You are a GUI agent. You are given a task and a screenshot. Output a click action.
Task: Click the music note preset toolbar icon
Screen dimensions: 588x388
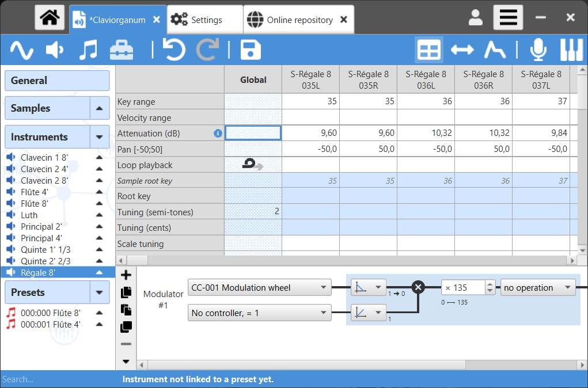[88, 50]
